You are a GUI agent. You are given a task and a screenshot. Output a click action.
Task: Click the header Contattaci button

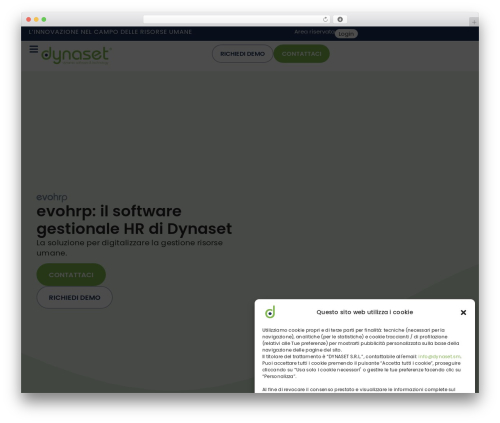tap(301, 54)
